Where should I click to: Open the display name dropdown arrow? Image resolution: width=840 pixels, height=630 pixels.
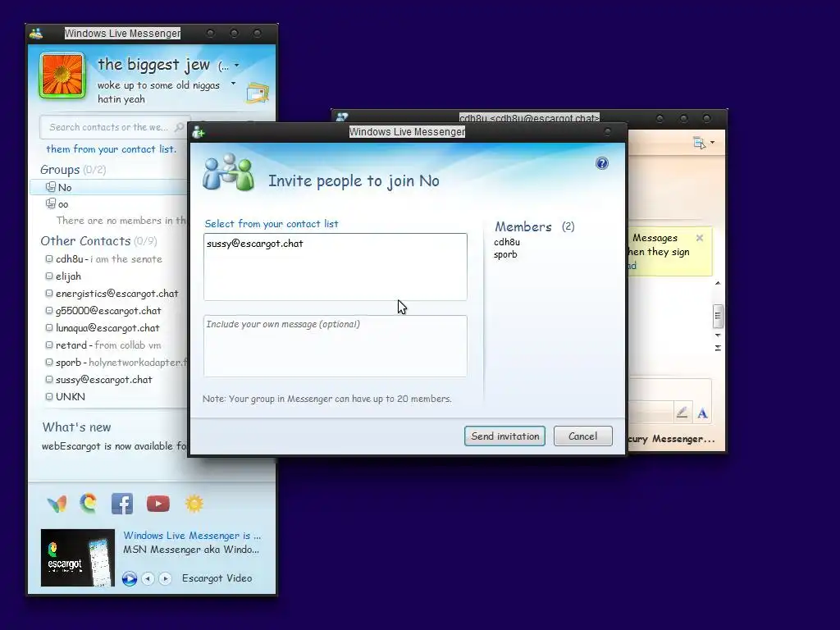coord(237,66)
